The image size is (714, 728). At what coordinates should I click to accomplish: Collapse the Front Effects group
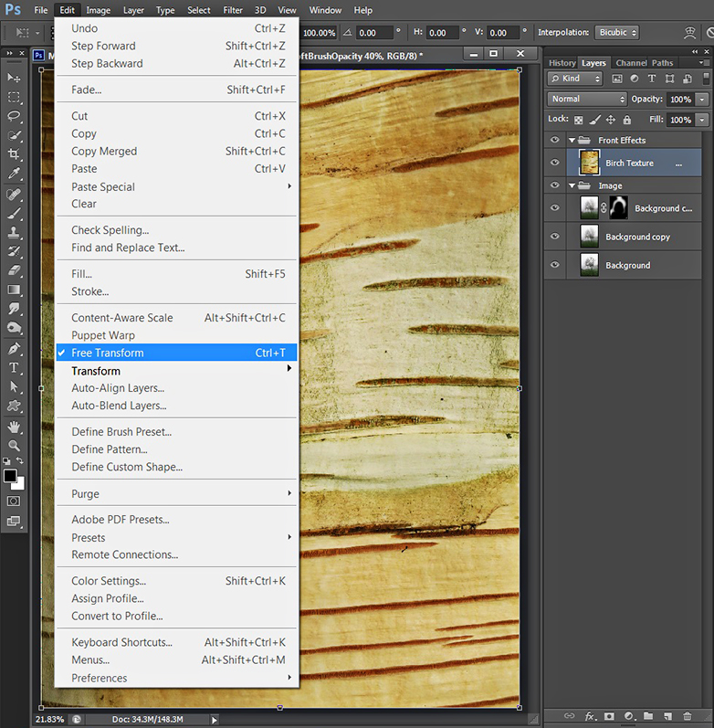(572, 140)
